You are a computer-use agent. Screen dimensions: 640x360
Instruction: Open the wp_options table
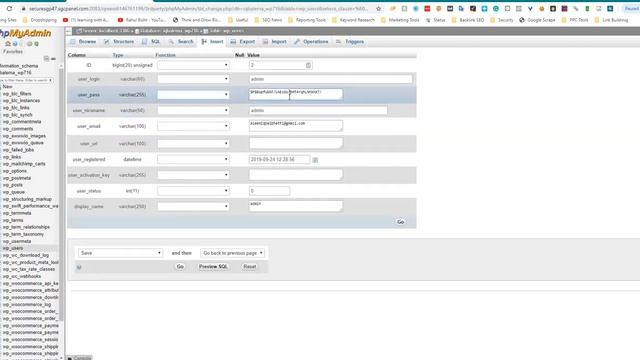15,171
